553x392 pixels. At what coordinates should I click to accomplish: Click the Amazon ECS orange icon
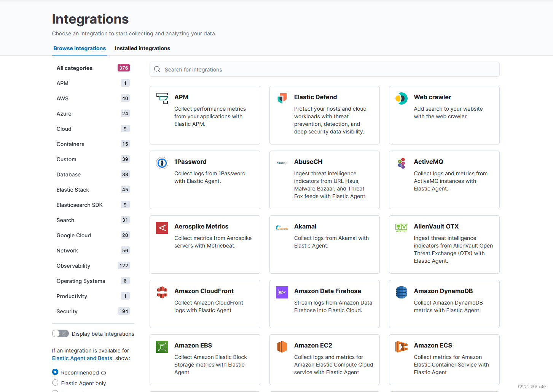click(x=402, y=347)
